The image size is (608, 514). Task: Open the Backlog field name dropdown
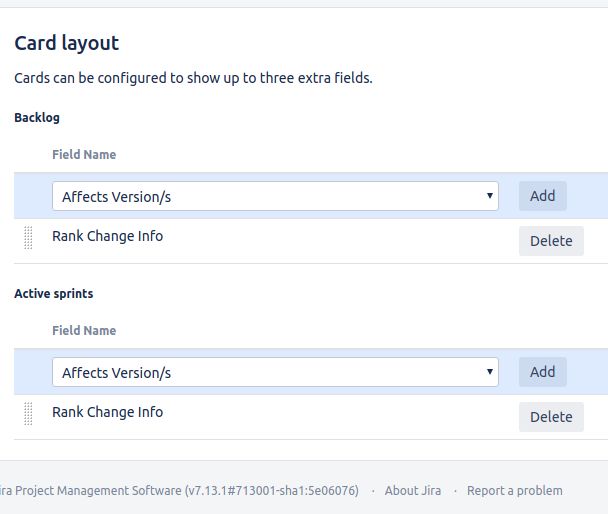point(275,196)
